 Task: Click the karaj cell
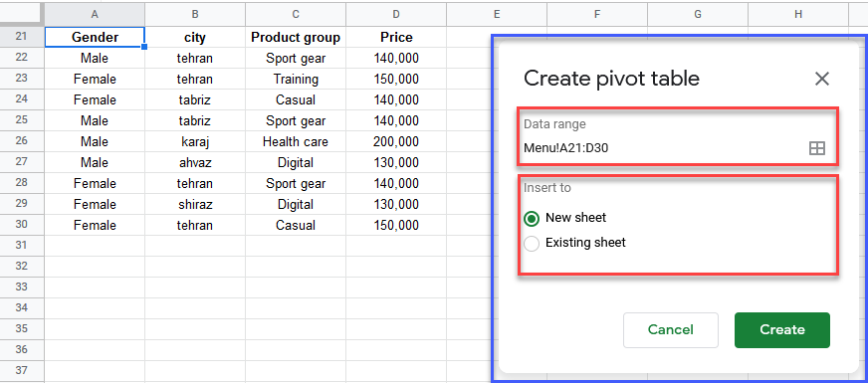[195, 141]
